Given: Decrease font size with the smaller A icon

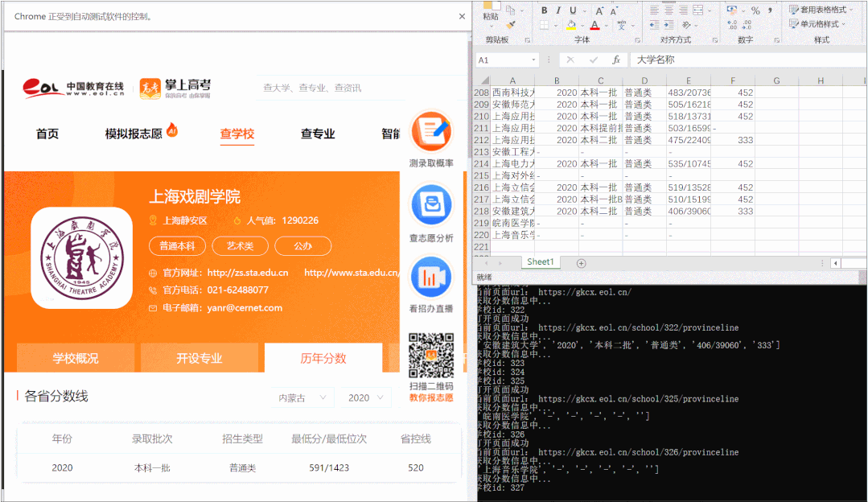Looking at the screenshot, I should 614,10.
